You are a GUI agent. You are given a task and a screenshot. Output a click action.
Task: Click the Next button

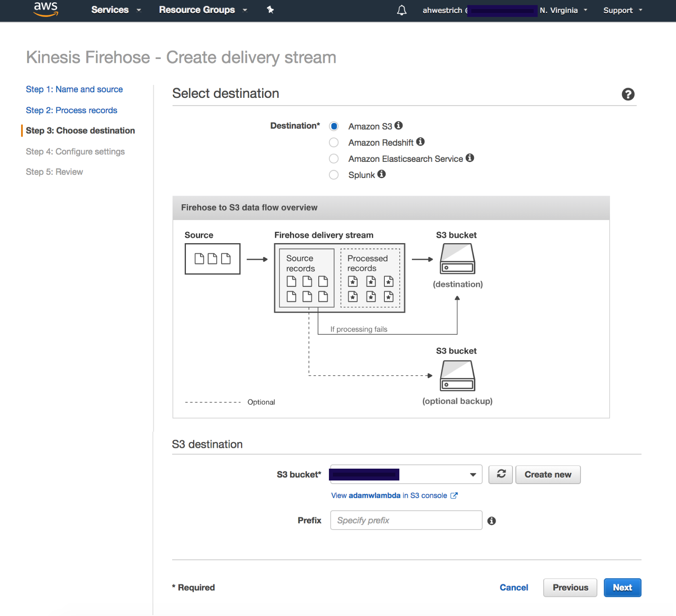point(623,588)
